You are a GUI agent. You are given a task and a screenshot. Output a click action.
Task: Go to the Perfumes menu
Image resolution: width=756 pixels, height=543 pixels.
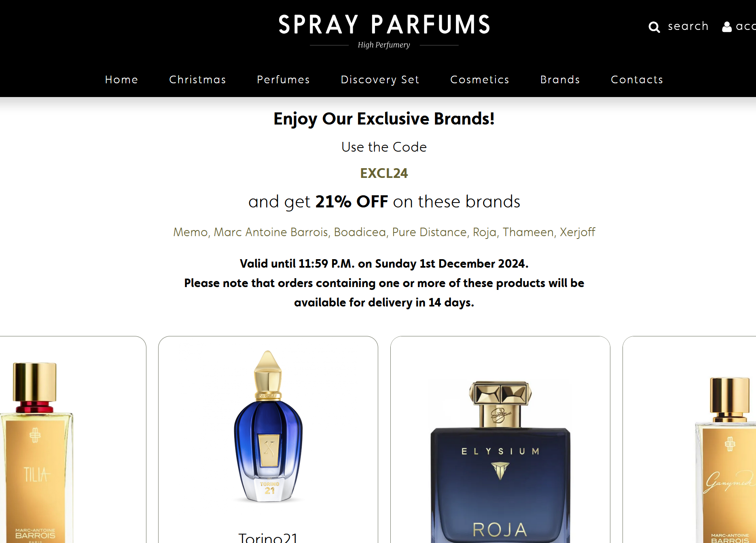coord(283,80)
